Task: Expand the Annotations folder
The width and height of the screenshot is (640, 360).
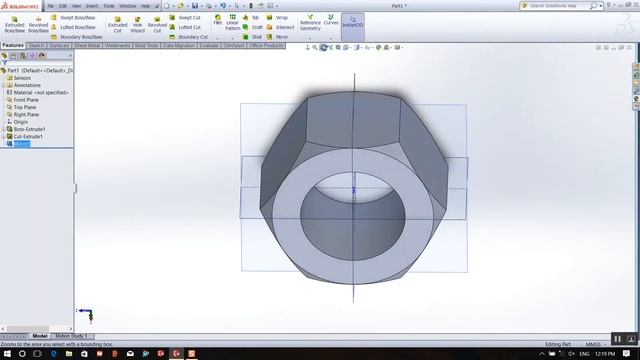Action: [x=4, y=85]
